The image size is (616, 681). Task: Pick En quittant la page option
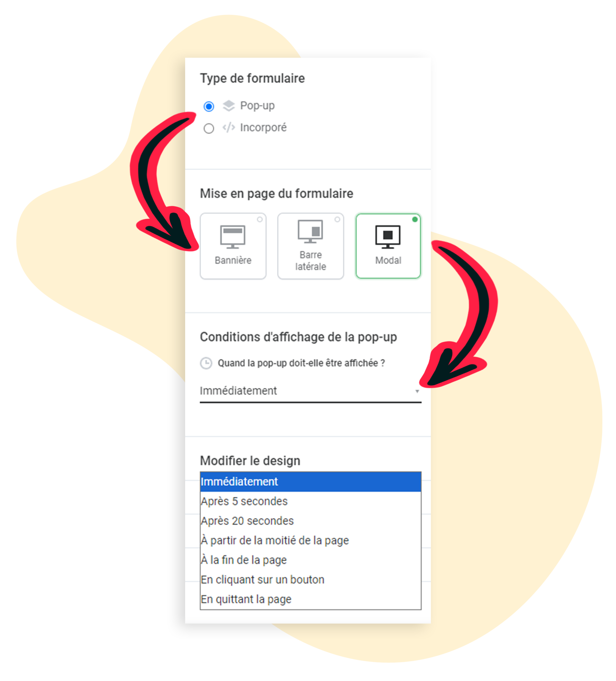[310, 599]
